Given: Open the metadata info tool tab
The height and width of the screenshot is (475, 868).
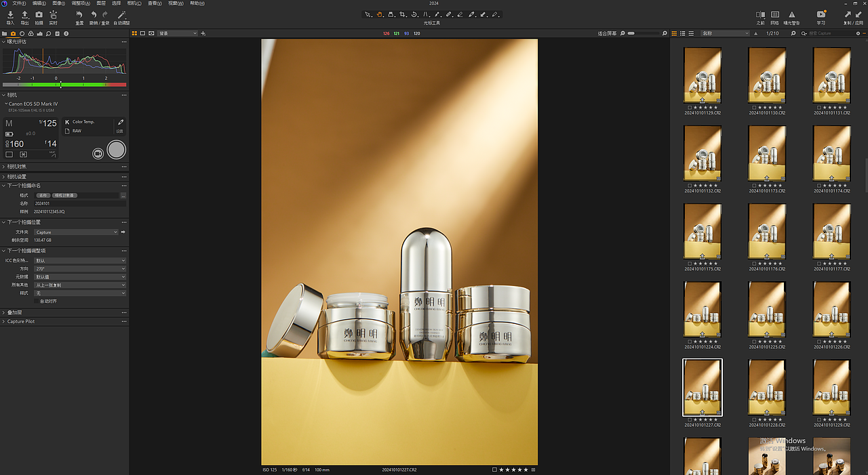Looking at the screenshot, I should click(66, 33).
